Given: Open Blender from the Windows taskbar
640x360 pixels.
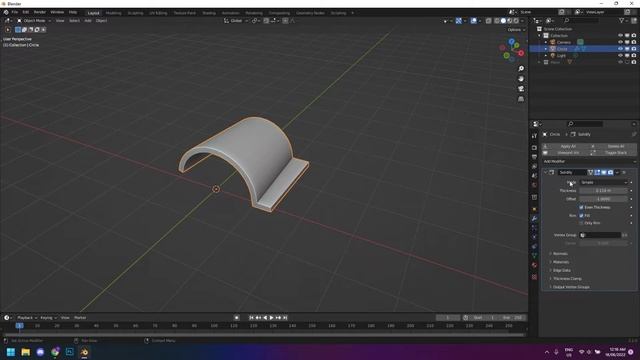Looking at the screenshot, I should point(84,352).
